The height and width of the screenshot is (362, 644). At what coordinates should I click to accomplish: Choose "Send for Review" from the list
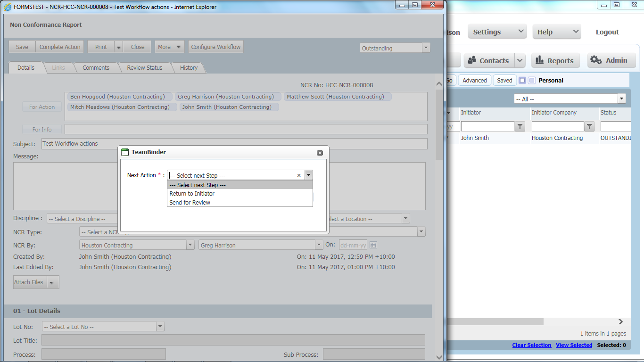[190, 203]
